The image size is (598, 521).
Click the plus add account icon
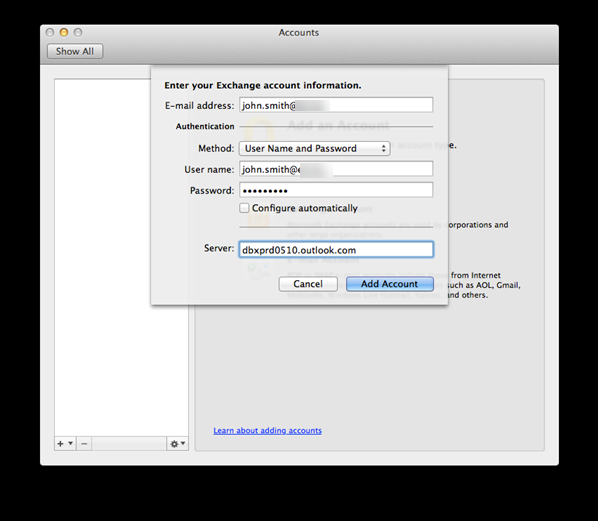60,444
